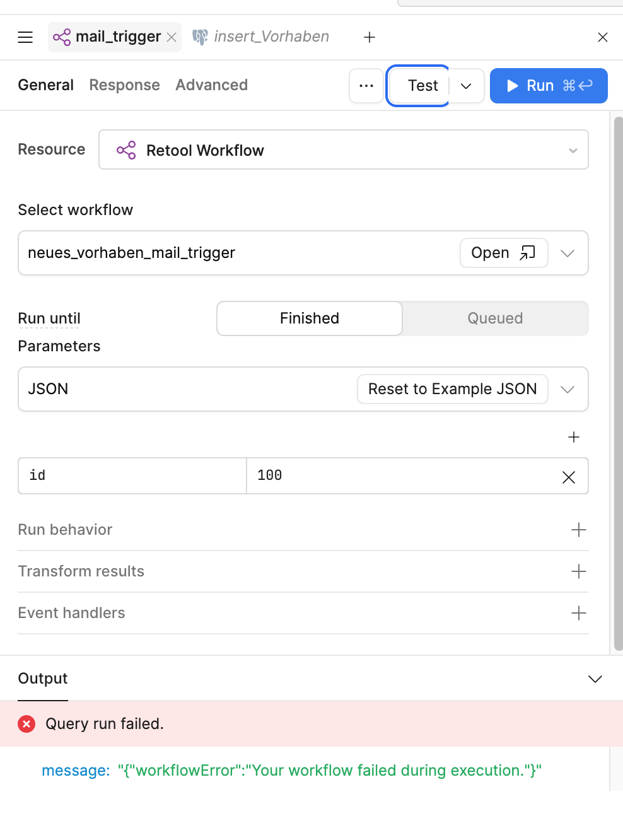Open the hamburger menu icon
This screenshot has width=623, height=840.
tap(25, 37)
